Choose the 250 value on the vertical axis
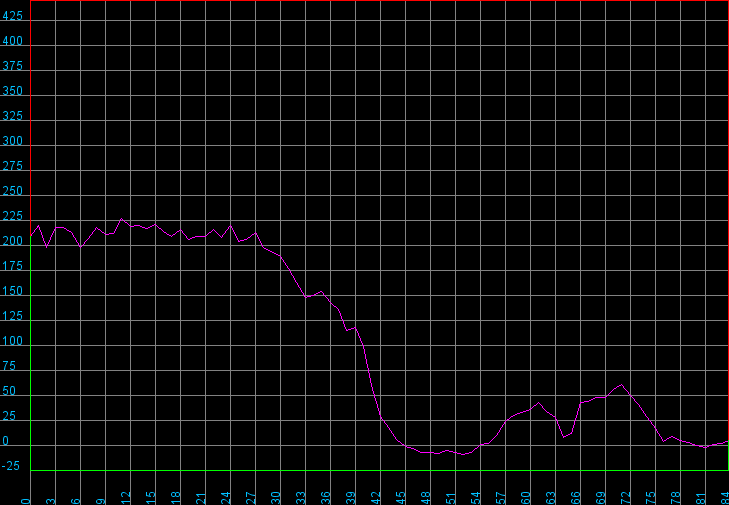729x505 pixels. tap(12, 192)
